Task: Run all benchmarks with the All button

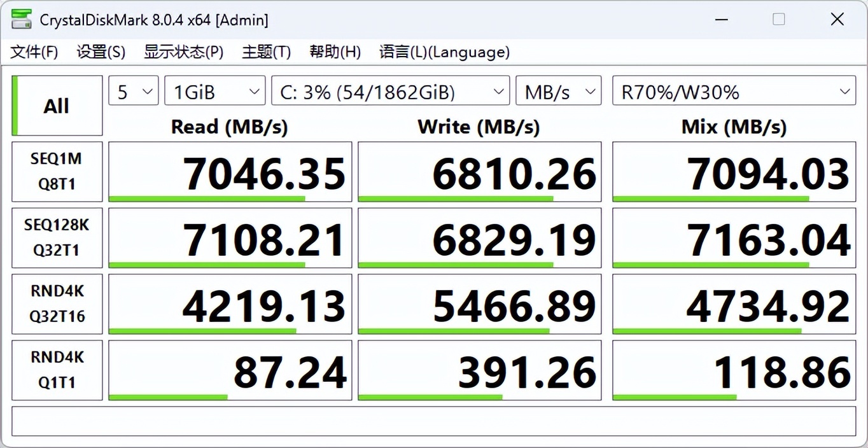Action: (57, 106)
